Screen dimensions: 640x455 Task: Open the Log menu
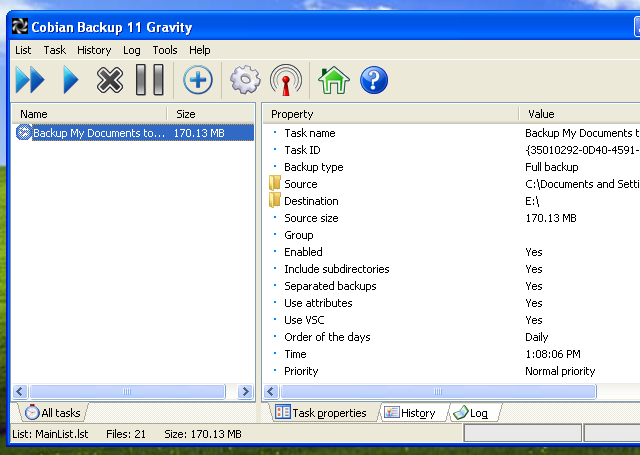tap(131, 50)
